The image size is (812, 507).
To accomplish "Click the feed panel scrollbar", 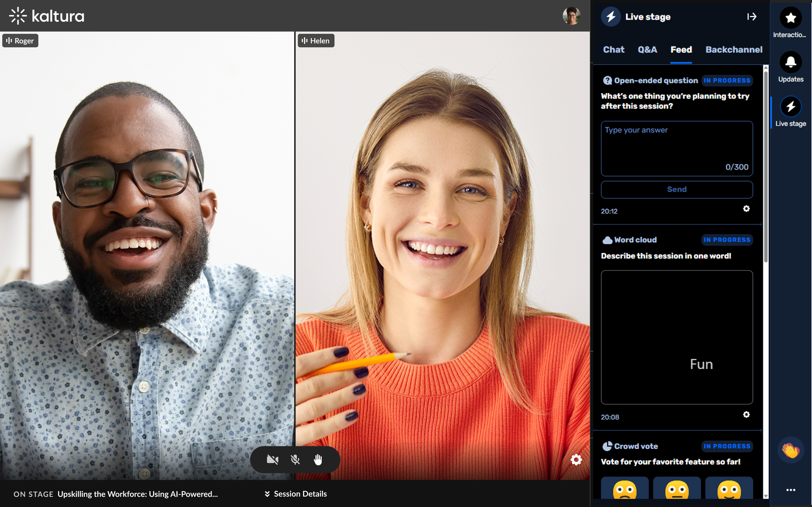I will tap(766, 168).
